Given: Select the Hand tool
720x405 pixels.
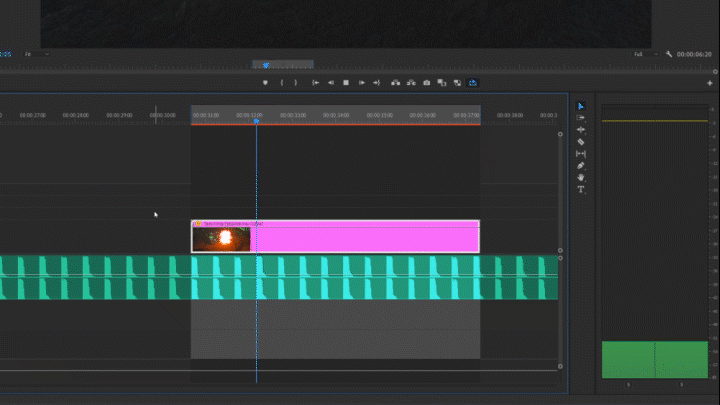Looking at the screenshot, I should pos(581,177).
